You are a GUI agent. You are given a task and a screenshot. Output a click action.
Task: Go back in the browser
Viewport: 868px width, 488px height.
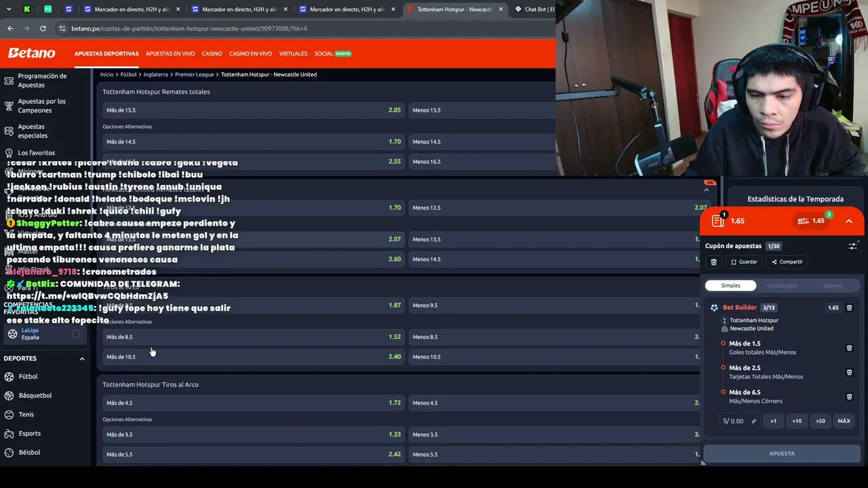pos(10,28)
